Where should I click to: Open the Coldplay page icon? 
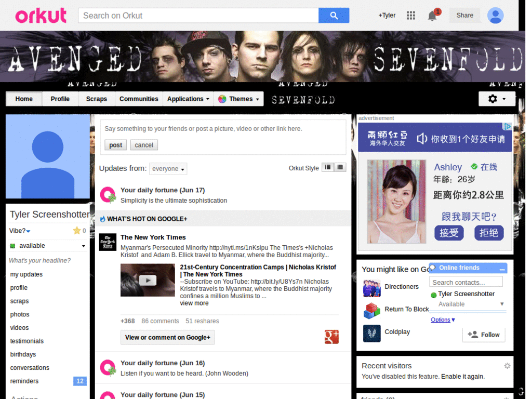371,333
